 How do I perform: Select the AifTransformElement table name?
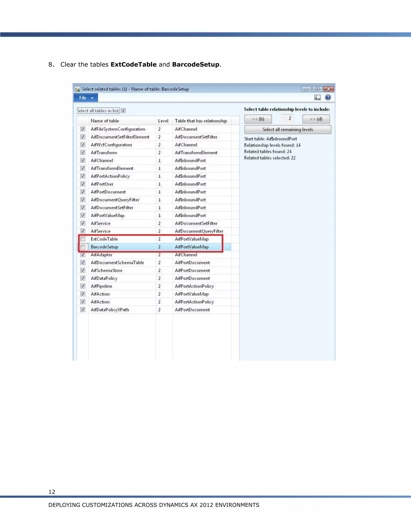pos(112,168)
